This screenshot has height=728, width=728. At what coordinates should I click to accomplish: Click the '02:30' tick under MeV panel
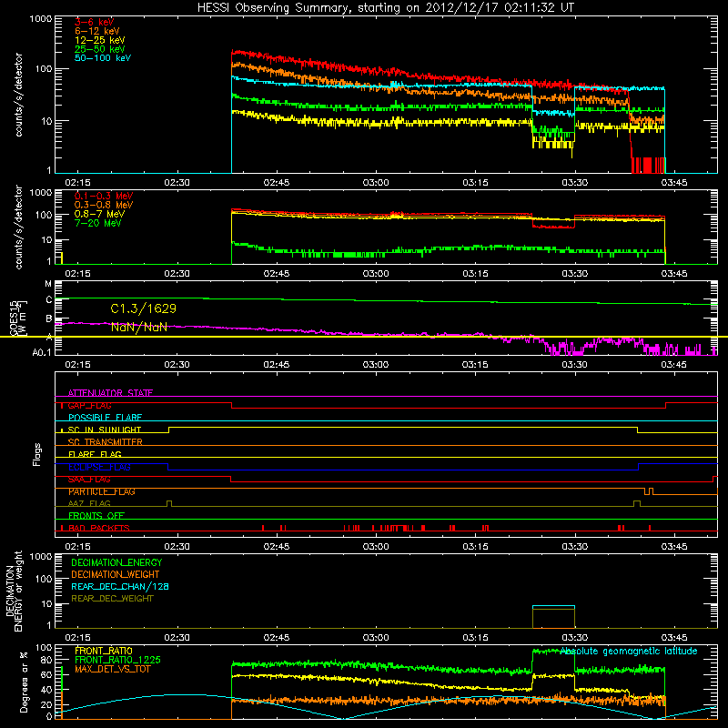(177, 274)
